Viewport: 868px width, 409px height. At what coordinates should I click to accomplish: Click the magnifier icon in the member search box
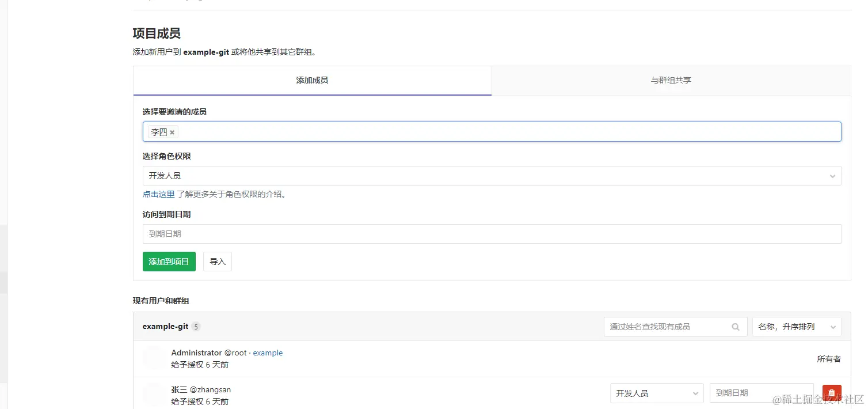(736, 327)
